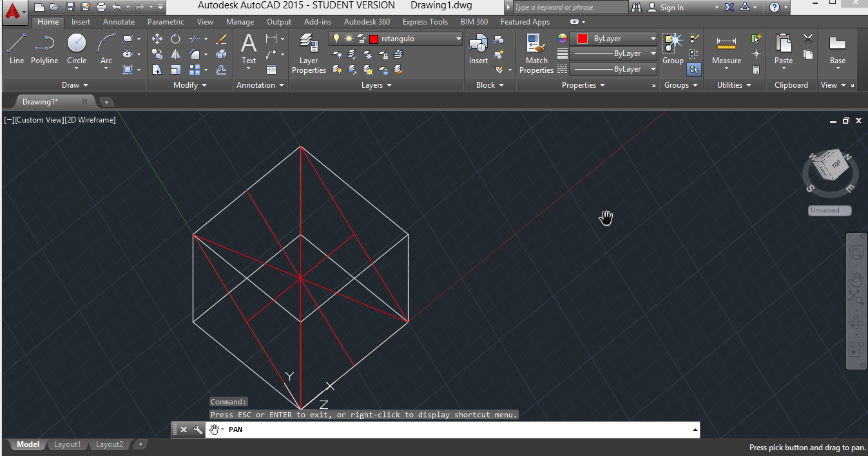Screen dimensions: 868x456
Task: Click the red object color swatch ByLayer
Action: tap(583, 39)
